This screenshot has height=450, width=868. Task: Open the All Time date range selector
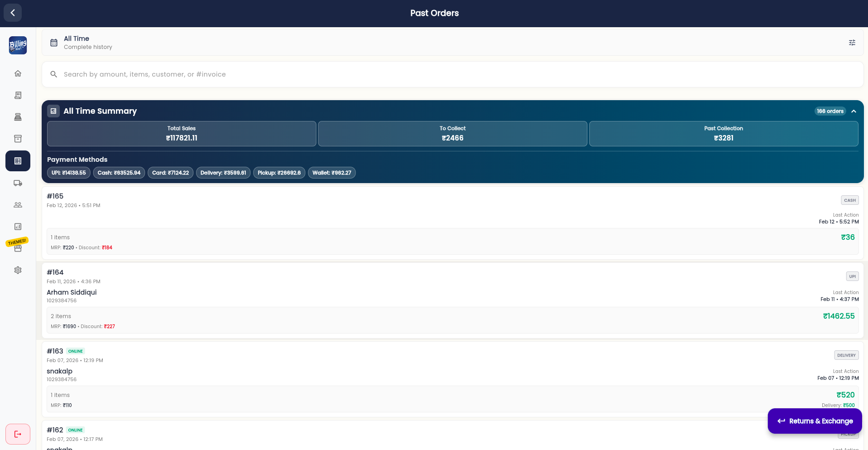(81, 42)
